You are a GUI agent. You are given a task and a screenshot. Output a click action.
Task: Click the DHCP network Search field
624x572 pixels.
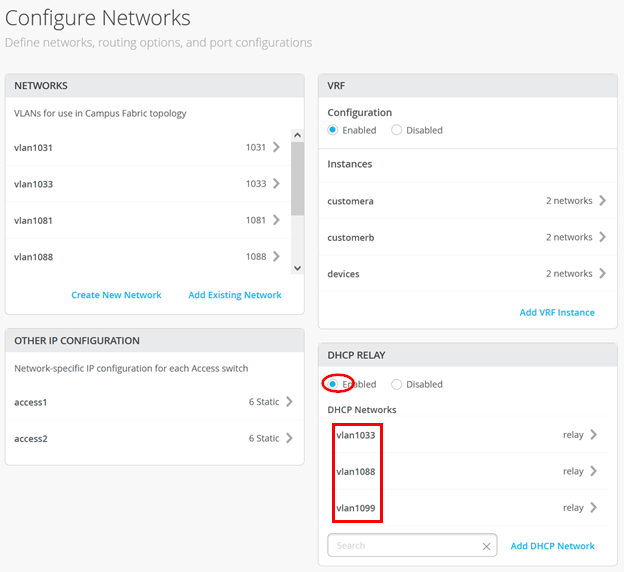[x=405, y=546]
